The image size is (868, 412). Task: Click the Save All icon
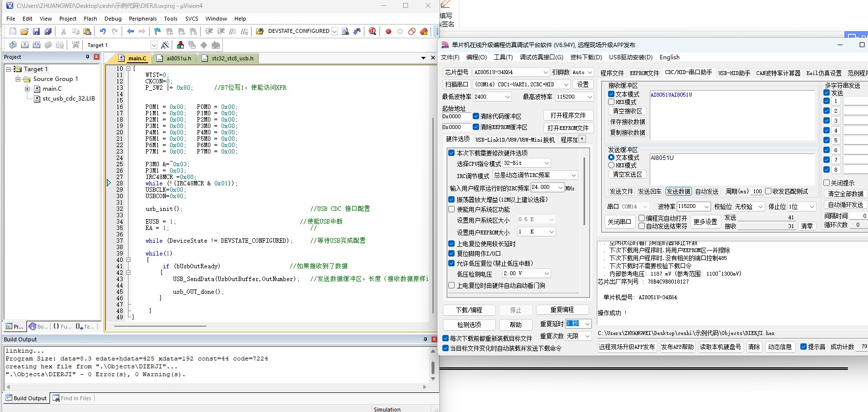pyautogui.click(x=48, y=31)
